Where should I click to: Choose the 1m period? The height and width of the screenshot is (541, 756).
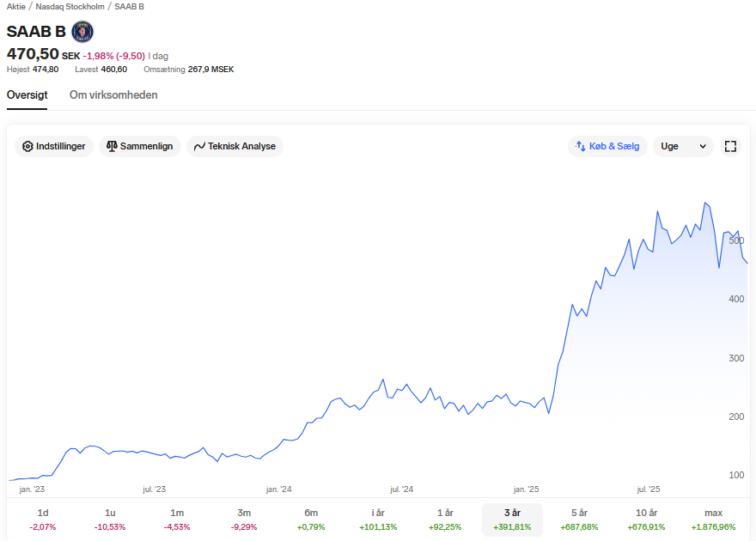click(x=177, y=520)
